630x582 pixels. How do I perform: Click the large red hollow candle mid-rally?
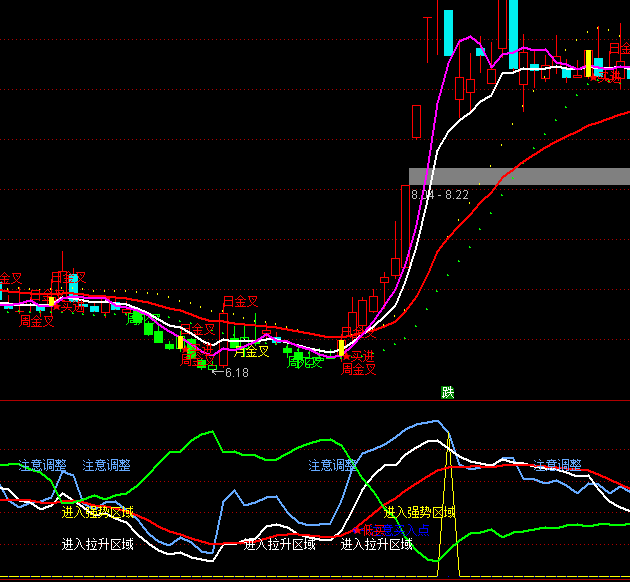[x=415, y=121]
